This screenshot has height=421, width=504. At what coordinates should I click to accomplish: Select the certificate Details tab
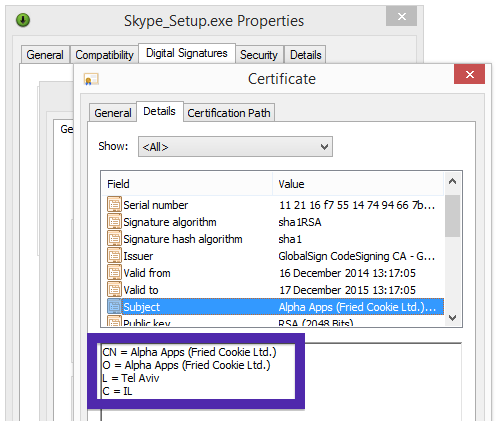[159, 111]
